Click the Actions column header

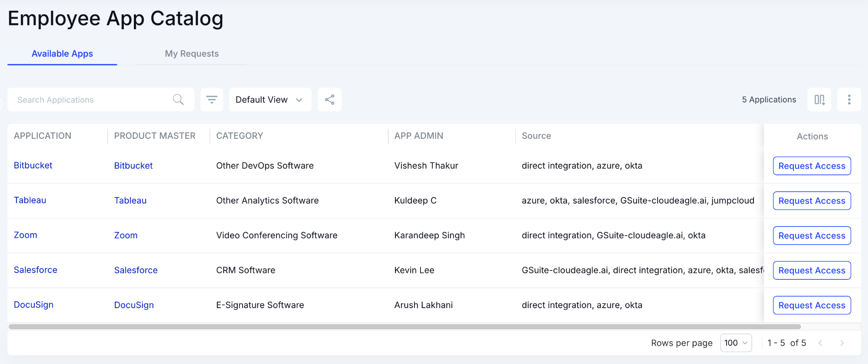click(x=812, y=136)
